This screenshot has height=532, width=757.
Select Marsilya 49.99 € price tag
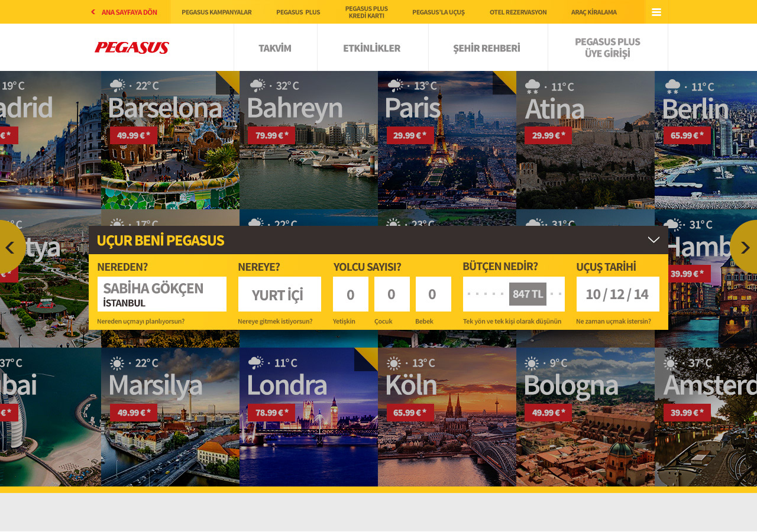134,413
